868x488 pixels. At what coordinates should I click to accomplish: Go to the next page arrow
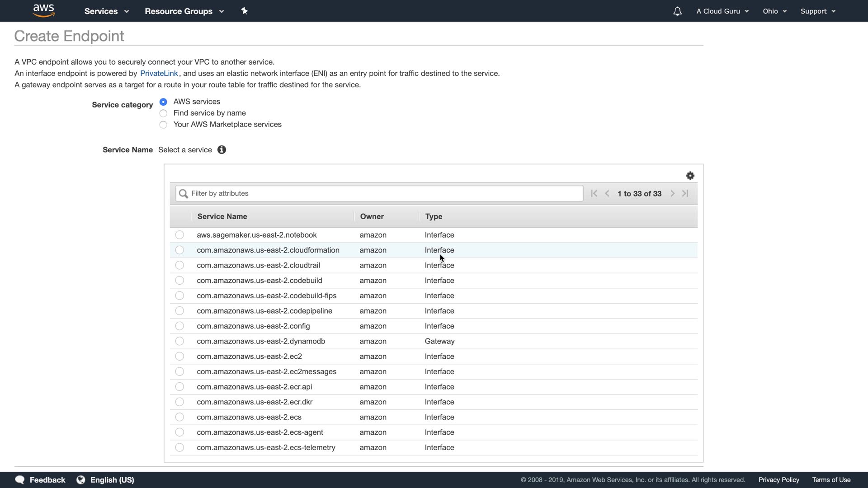(x=673, y=193)
